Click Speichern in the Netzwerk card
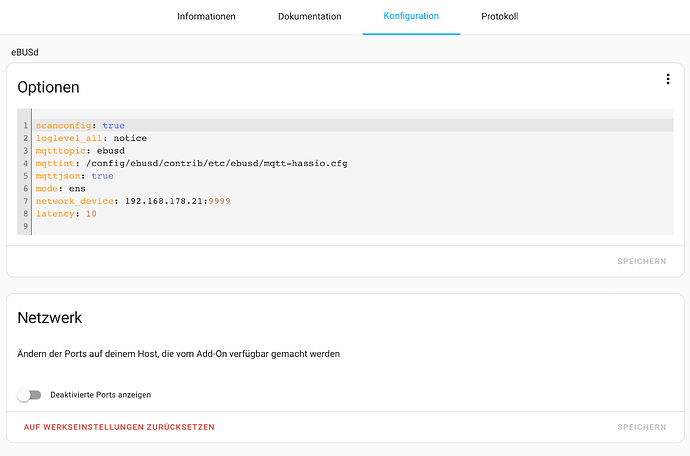The height and width of the screenshot is (456, 690). click(641, 427)
